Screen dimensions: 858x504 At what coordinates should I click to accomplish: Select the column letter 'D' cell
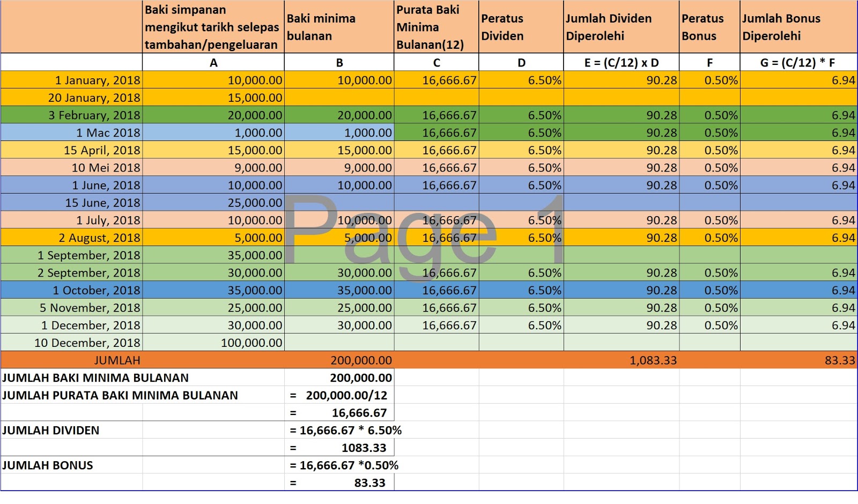click(x=521, y=62)
